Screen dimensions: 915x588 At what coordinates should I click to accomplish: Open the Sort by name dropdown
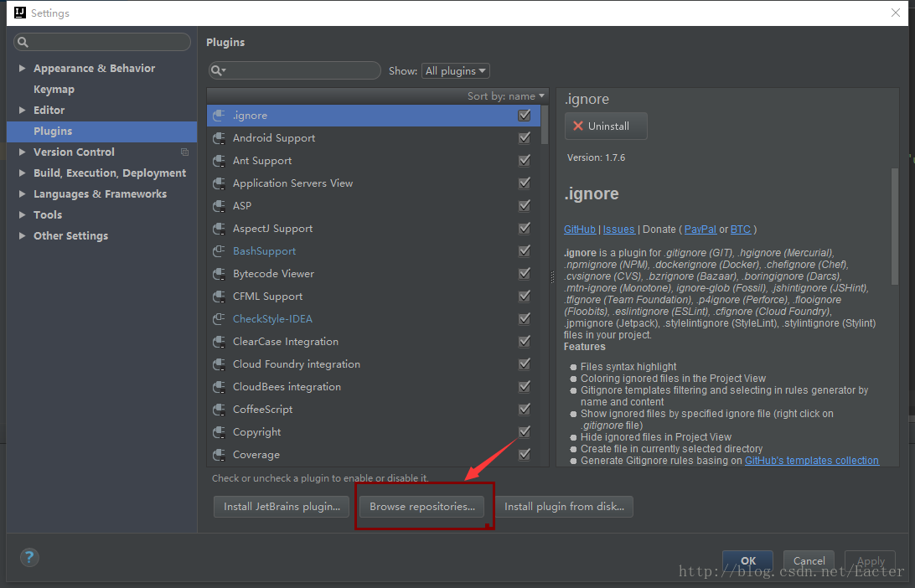505,96
